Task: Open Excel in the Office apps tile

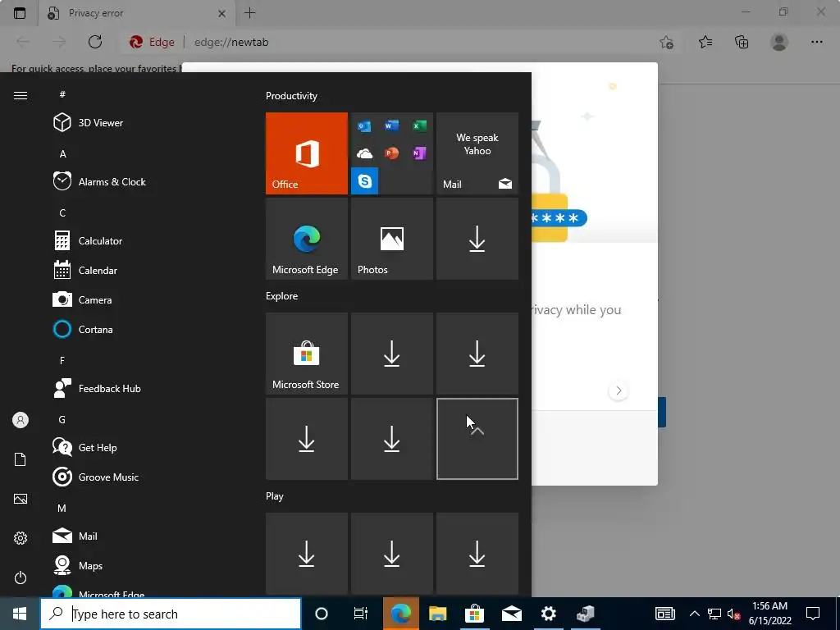Action: 419,126
